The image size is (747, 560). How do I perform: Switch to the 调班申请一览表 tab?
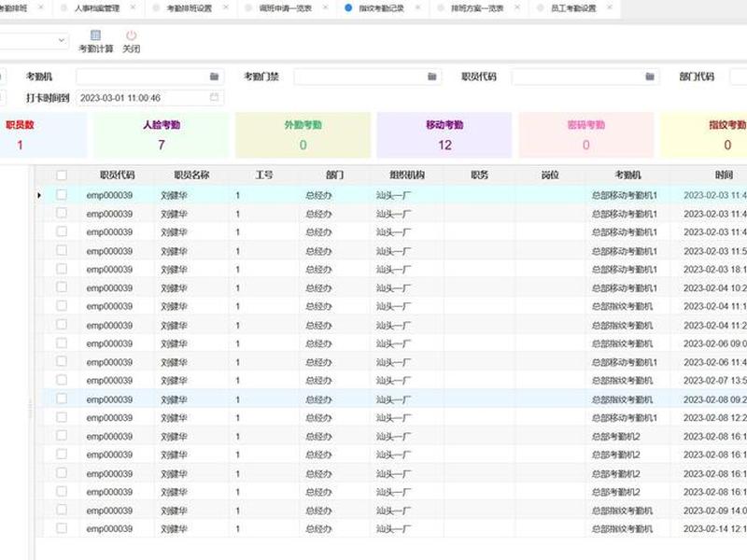point(286,8)
